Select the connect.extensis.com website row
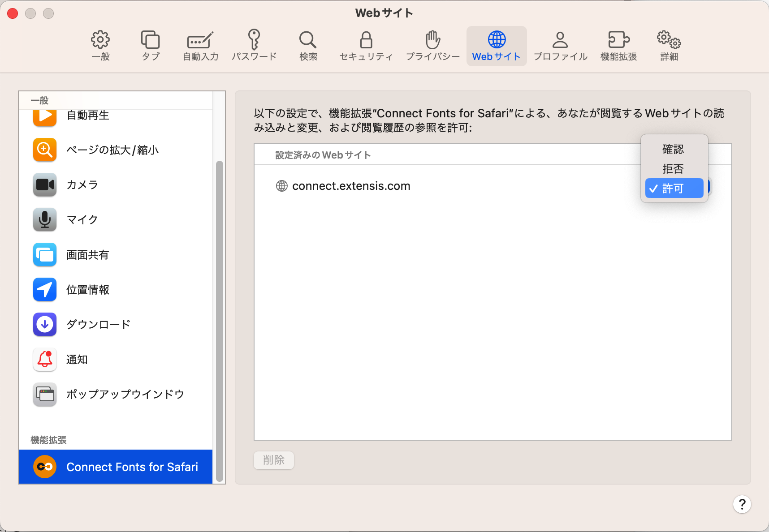Screen dimensions: 769x532 point(493,186)
